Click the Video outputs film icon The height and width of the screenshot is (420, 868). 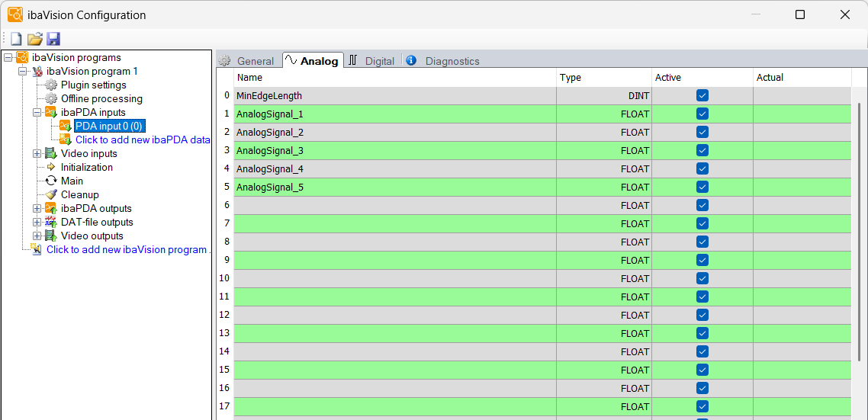[51, 236]
